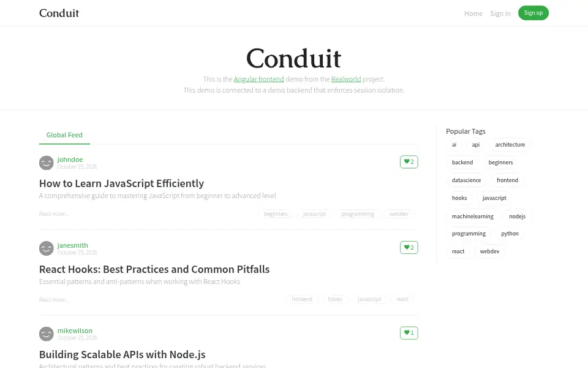The height and width of the screenshot is (368, 588).
Task: Click the Conduit brand logo in navbar
Action: coord(59,13)
